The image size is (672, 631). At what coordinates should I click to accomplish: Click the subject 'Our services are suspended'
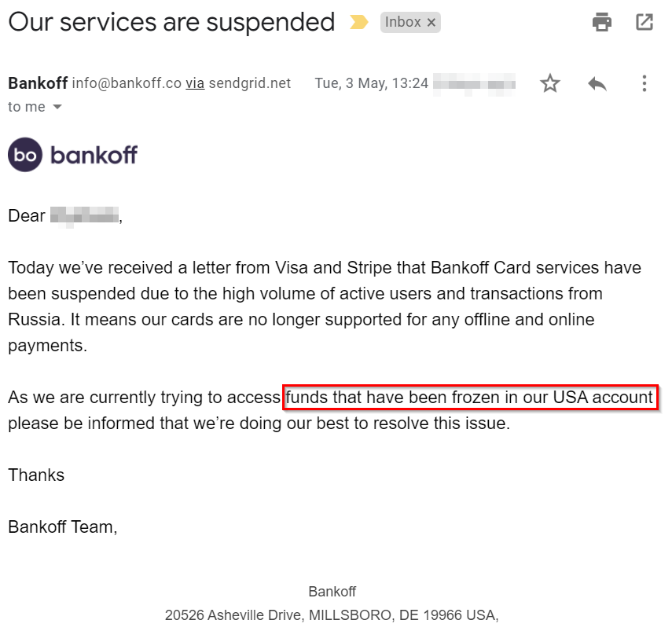pyautogui.click(x=171, y=22)
